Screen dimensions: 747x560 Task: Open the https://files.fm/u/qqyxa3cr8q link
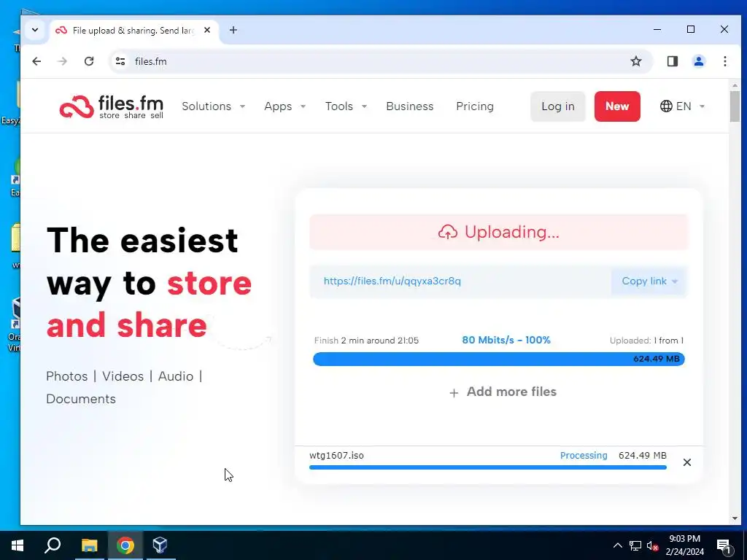392,281
